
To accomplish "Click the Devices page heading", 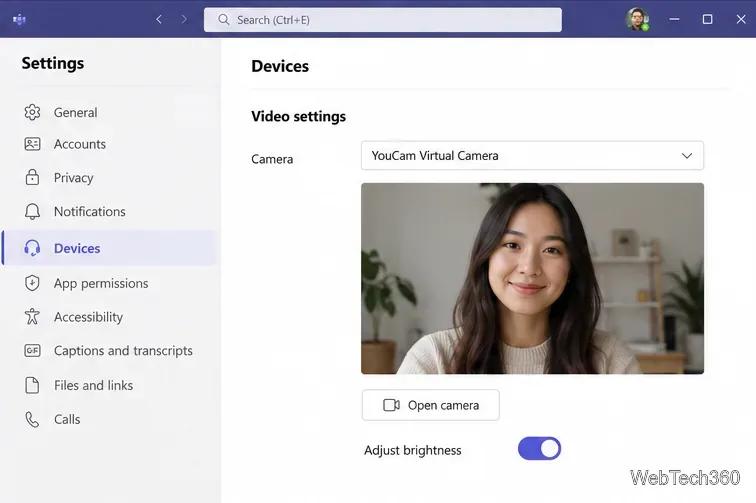I will pyautogui.click(x=280, y=66).
